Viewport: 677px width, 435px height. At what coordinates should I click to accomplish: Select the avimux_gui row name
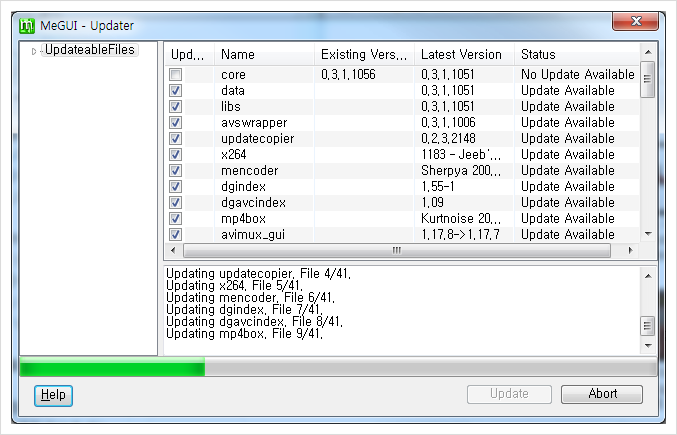[x=253, y=234]
